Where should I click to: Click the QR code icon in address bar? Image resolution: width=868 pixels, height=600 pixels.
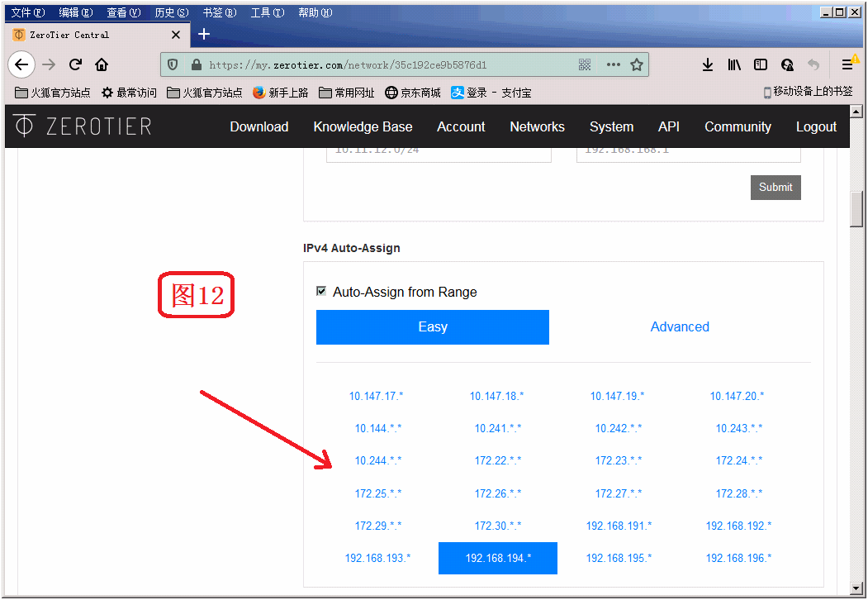coord(585,64)
